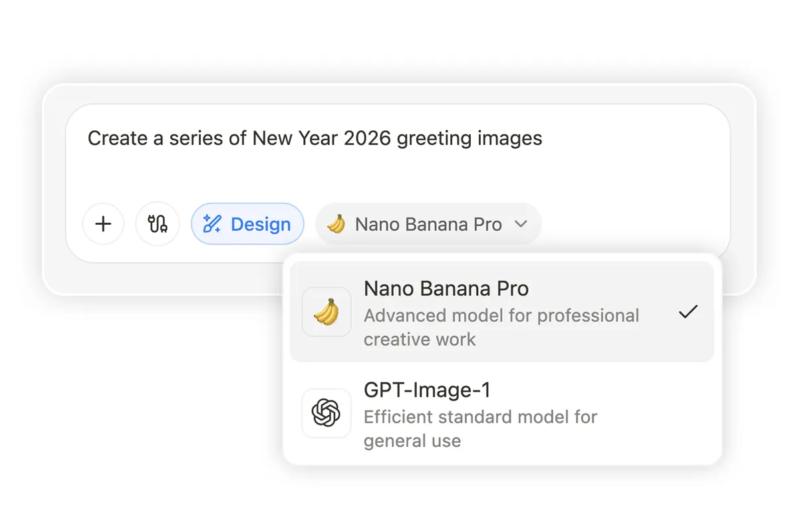The image size is (798, 532).
Task: Click the banana icon tile in dropdown list
Action: pos(326,311)
